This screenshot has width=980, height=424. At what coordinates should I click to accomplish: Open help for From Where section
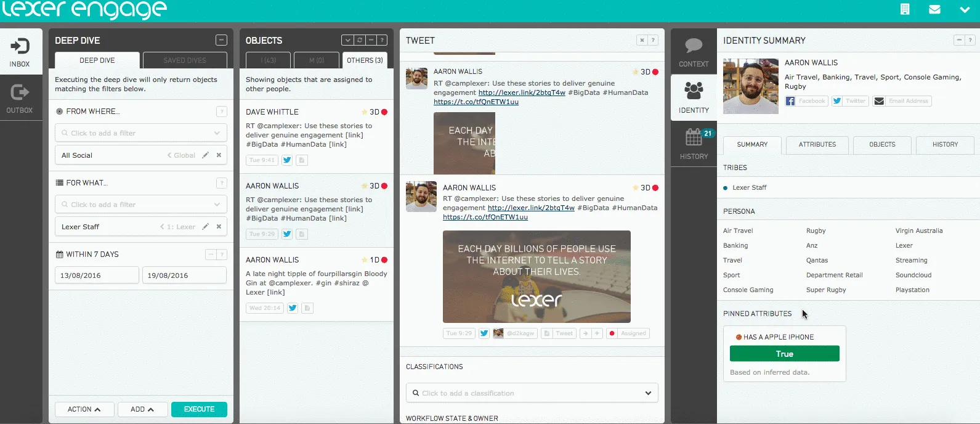[x=222, y=112]
